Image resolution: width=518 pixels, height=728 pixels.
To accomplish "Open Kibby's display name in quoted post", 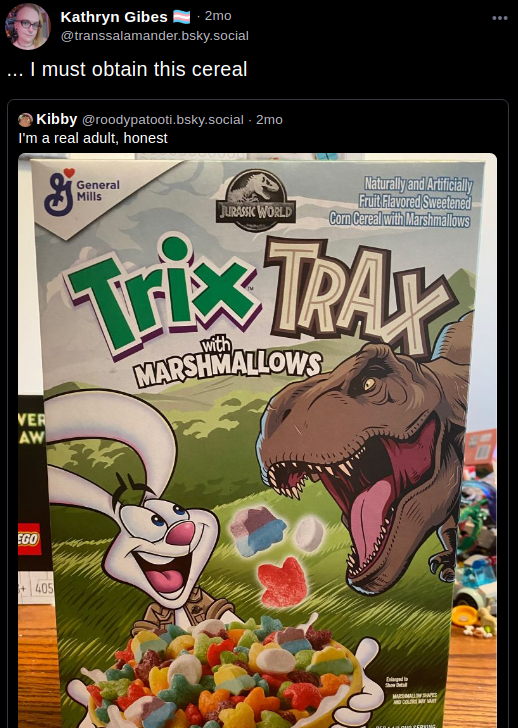I will [x=57, y=119].
